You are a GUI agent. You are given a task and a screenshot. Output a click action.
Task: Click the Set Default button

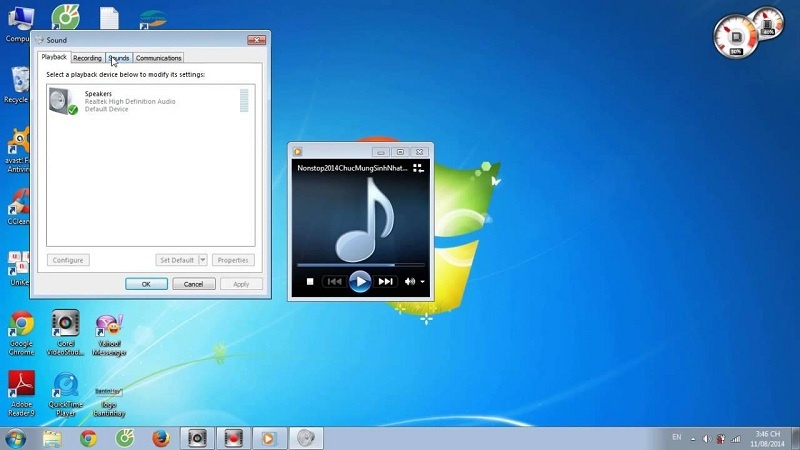click(177, 260)
